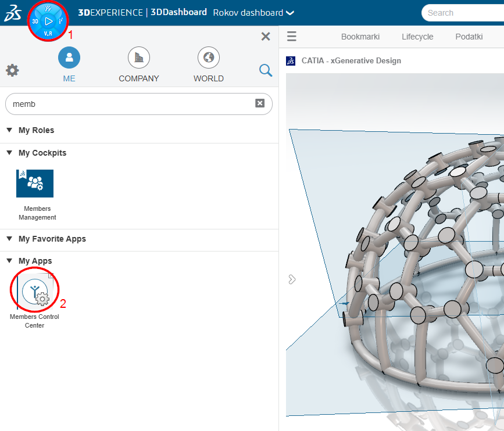Click the 'Members Control Center' label

[34, 321]
